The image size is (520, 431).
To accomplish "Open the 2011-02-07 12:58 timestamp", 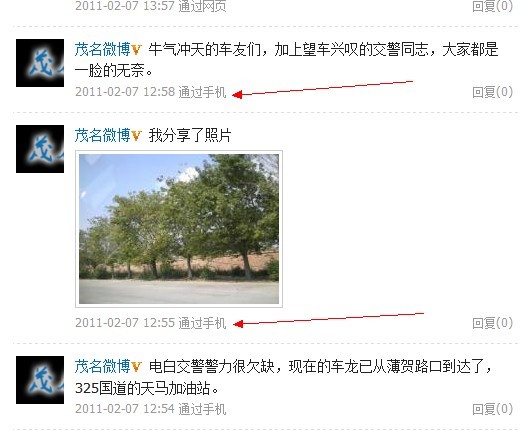I will (x=125, y=92).
